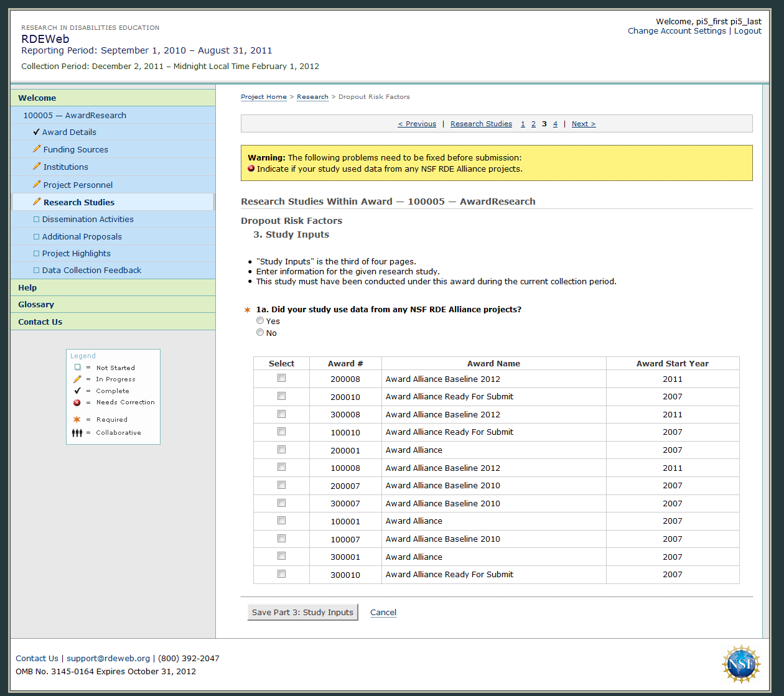Click the square icon next to Additional Proposals
The height and width of the screenshot is (696, 784).
(x=36, y=237)
